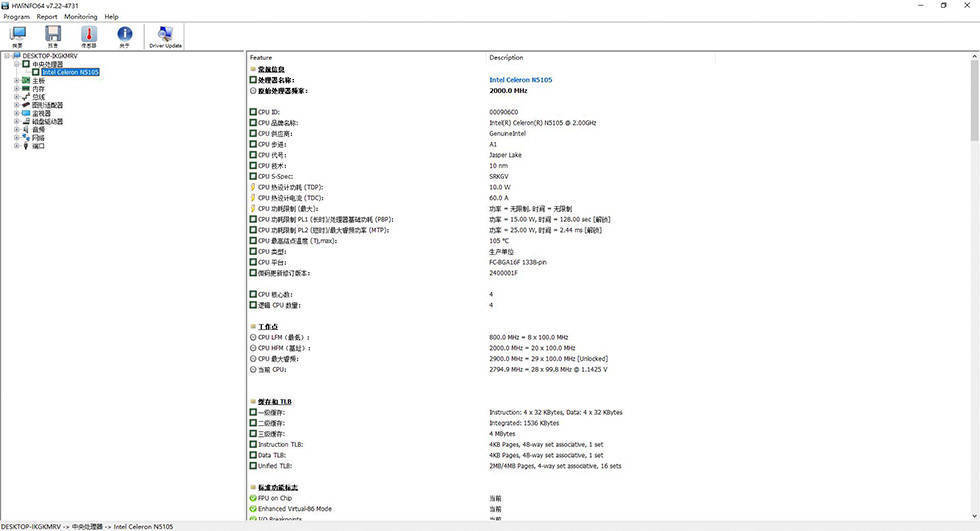Click the graphics card icon beside 图形适配器
The width and height of the screenshot is (980, 531).
click(26, 105)
